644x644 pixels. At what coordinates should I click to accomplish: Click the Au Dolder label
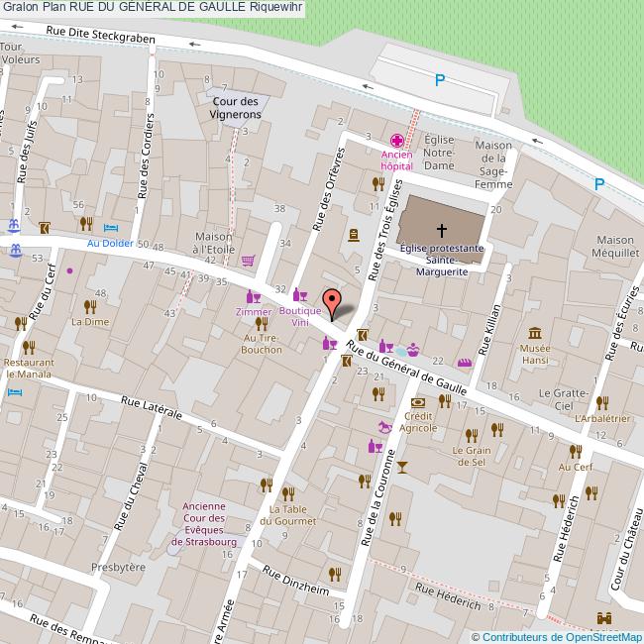[107, 244]
